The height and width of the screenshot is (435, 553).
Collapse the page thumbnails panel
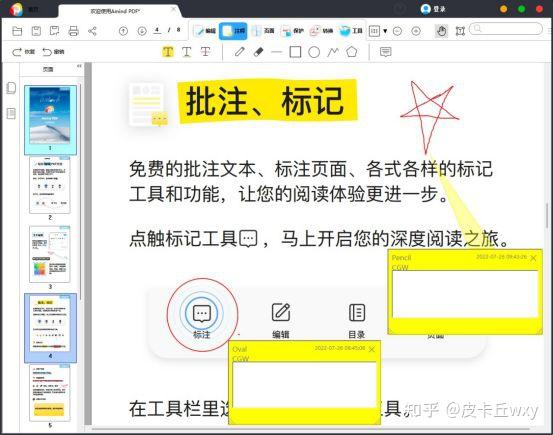pos(79,66)
